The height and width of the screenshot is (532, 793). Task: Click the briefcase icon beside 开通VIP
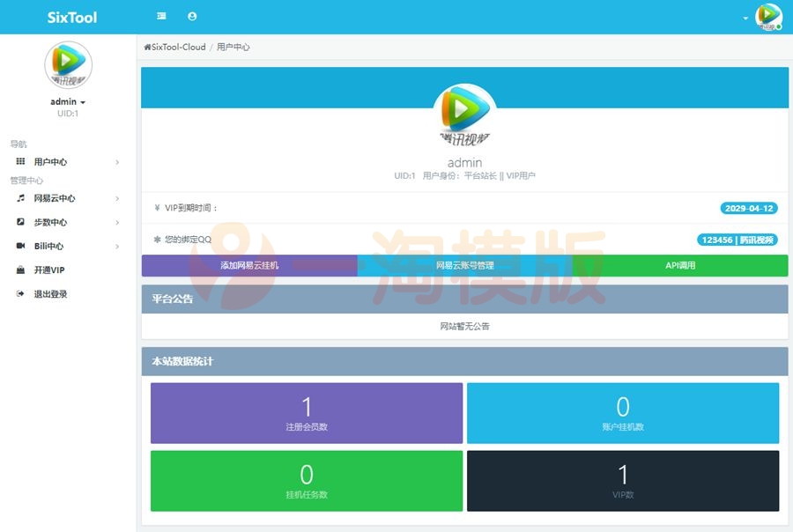[x=19, y=270]
